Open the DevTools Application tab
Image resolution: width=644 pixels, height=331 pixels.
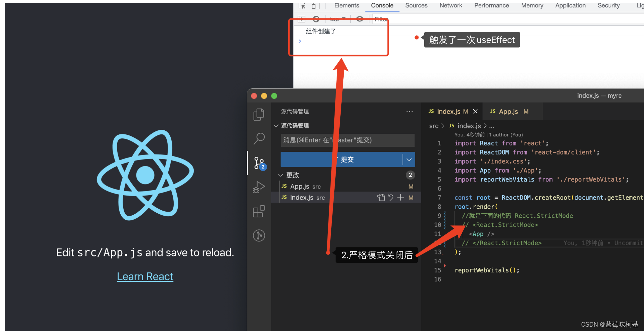[571, 6]
